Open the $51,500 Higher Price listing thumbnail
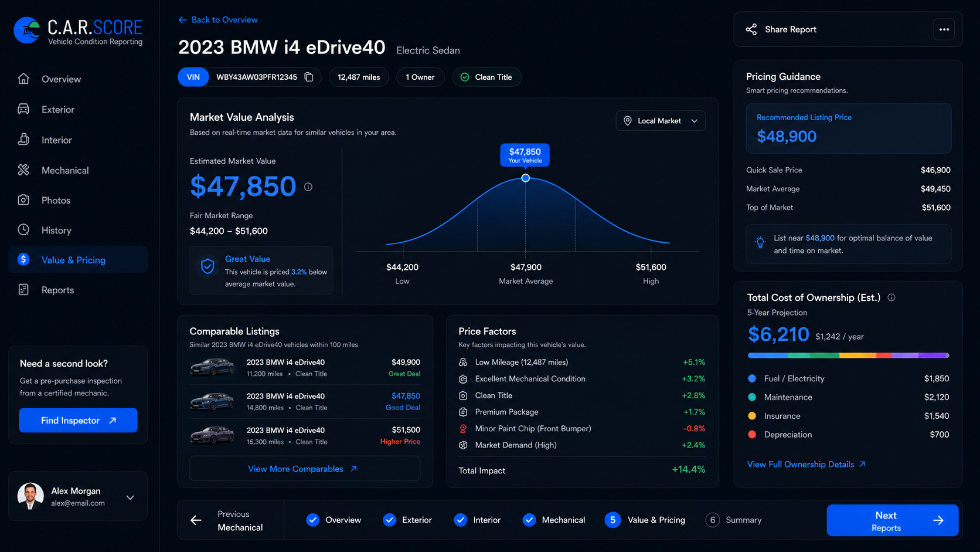 212,435
